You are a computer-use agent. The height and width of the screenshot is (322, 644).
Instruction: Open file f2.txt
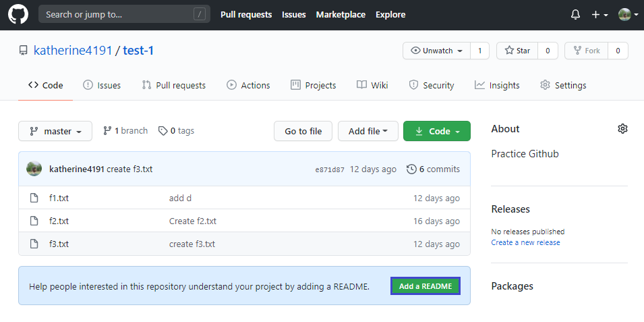pos(59,221)
